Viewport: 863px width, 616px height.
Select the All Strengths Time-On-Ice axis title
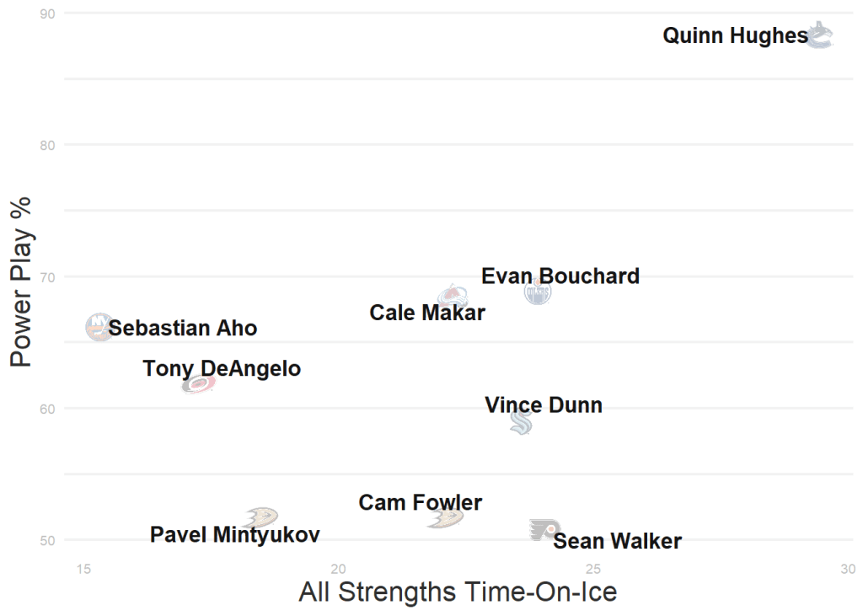458,592
